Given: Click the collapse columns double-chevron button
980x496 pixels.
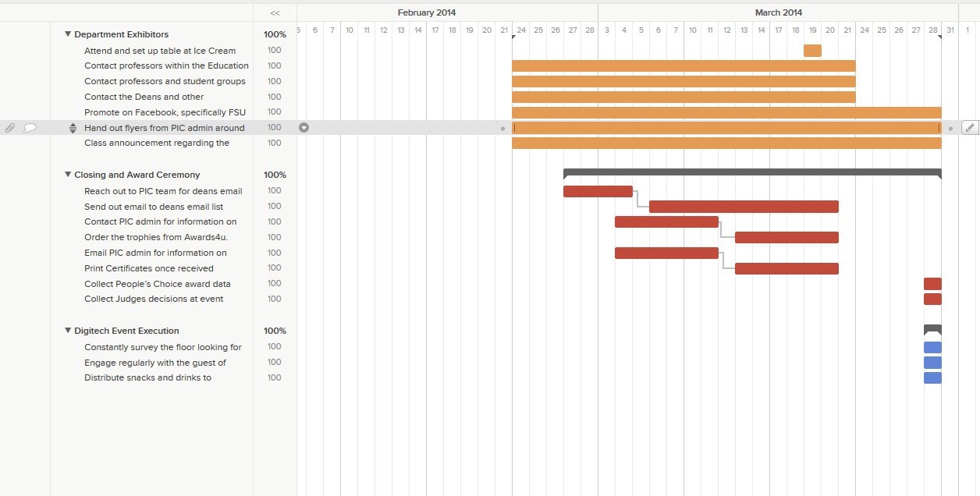Looking at the screenshot, I should [x=275, y=13].
